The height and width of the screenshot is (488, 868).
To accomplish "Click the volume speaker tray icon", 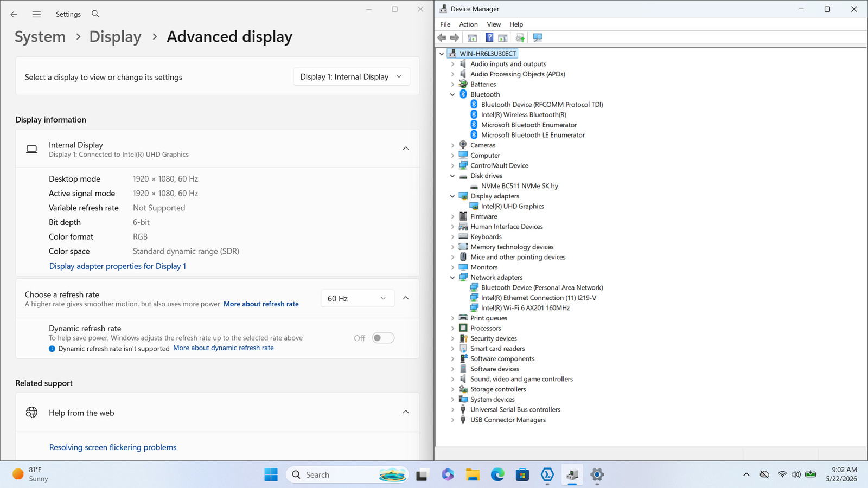I will (x=796, y=474).
